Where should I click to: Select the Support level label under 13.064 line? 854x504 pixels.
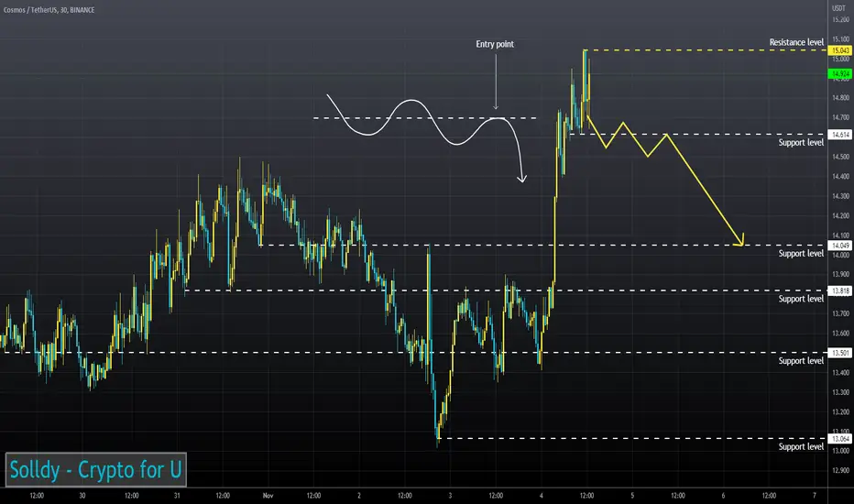tap(801, 446)
